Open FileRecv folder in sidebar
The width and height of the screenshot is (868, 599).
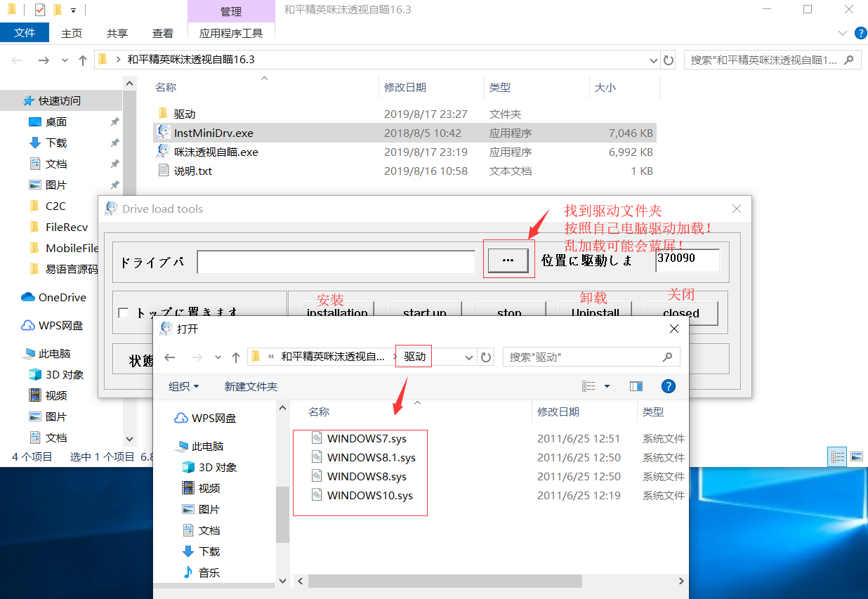click(x=67, y=227)
